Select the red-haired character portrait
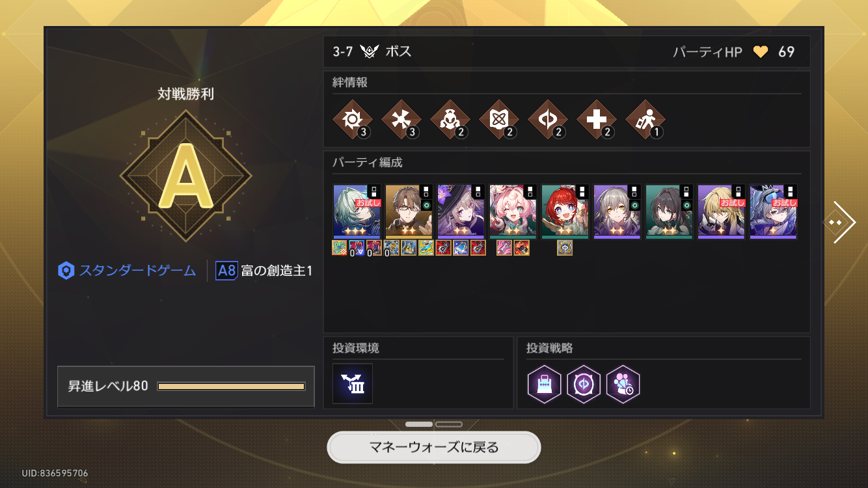The image size is (868, 488). click(565, 211)
